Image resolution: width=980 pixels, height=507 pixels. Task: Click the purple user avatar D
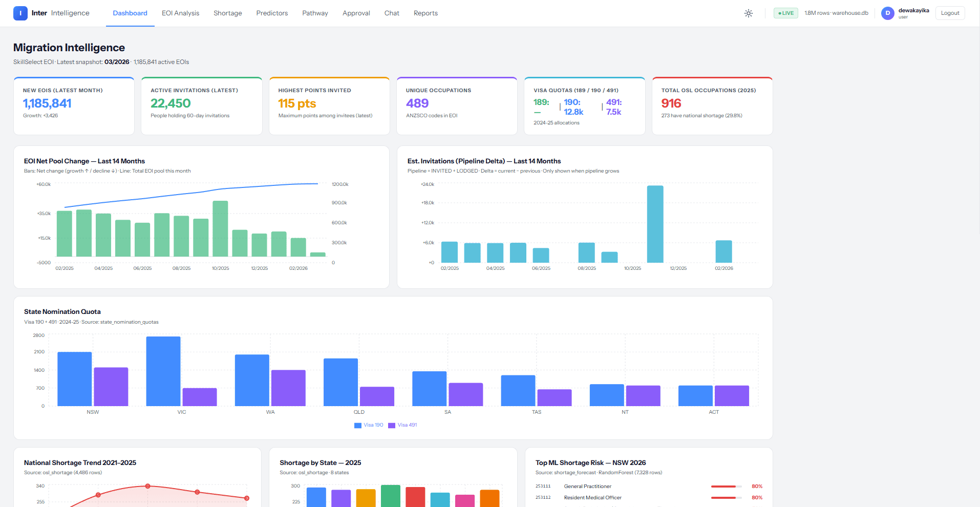click(887, 13)
